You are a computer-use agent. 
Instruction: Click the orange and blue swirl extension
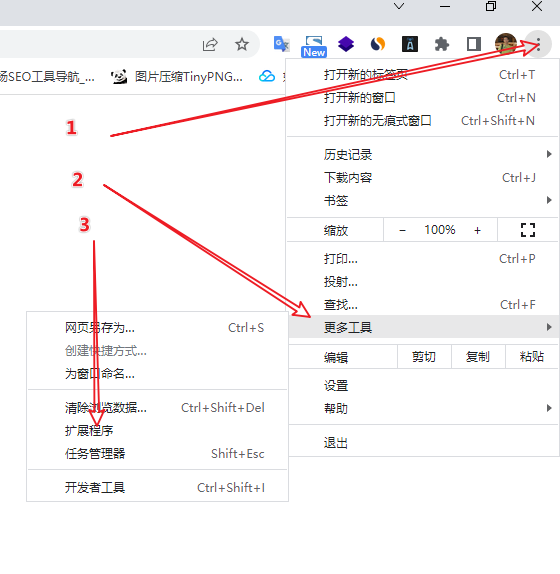(x=378, y=44)
